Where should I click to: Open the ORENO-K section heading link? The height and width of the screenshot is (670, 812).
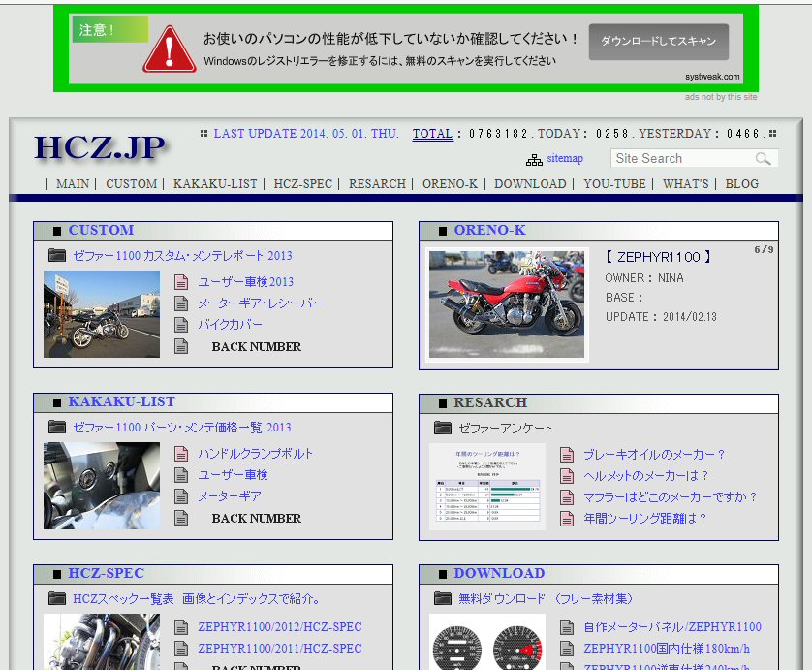tap(490, 230)
